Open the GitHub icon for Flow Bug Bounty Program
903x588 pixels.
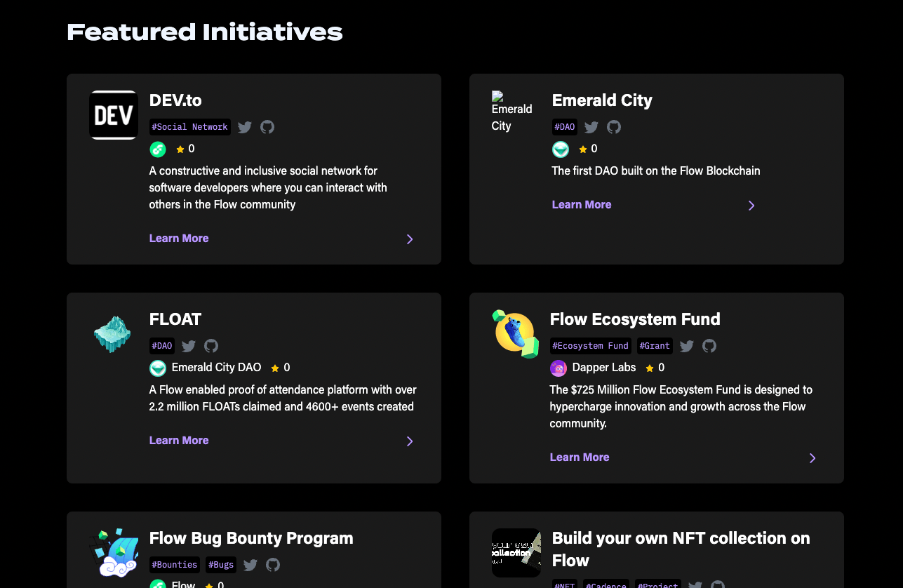[272, 565]
